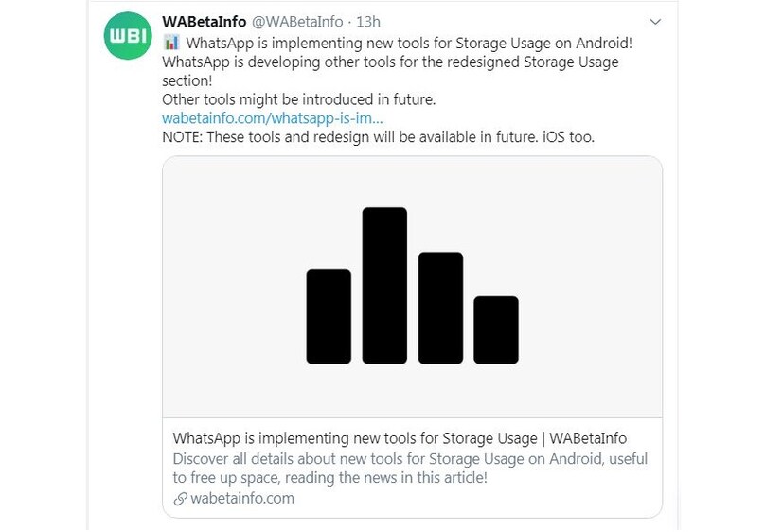This screenshot has height=532, width=783.
Task: Expand the tweet options chevron menu
Action: [x=655, y=22]
